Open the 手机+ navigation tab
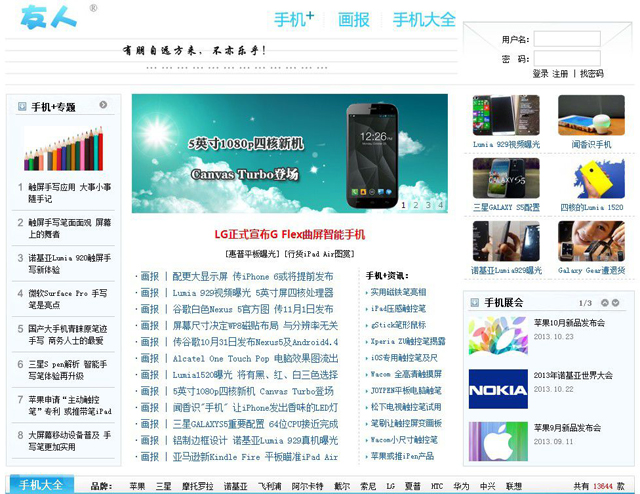The width and height of the screenshot is (640, 494). pos(294,20)
